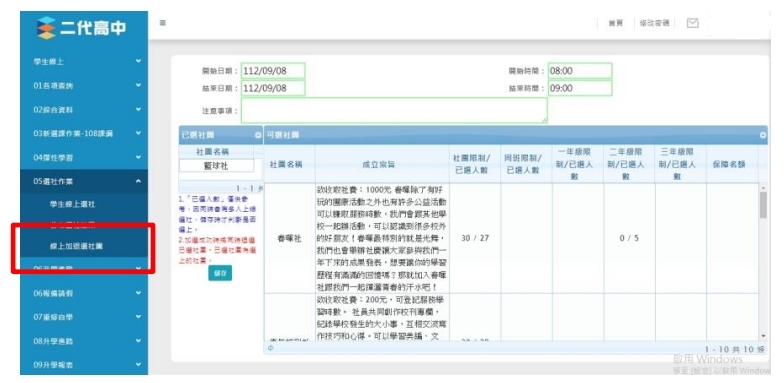Collapse the 已選社團 panel via its header icon

coord(258,135)
